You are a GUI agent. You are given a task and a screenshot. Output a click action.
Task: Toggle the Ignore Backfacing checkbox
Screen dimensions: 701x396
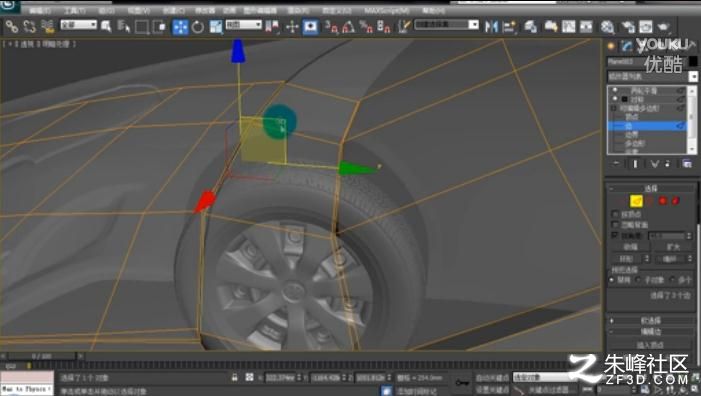(615, 224)
